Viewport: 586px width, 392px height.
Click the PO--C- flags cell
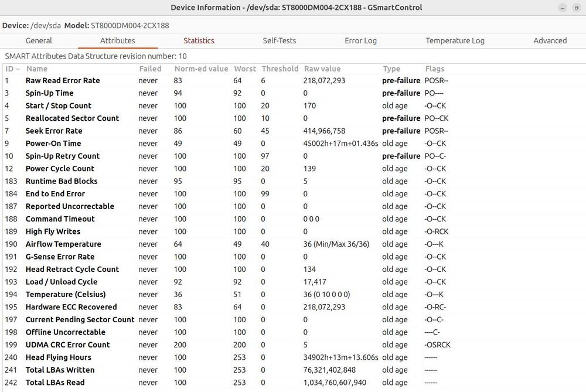click(435, 156)
